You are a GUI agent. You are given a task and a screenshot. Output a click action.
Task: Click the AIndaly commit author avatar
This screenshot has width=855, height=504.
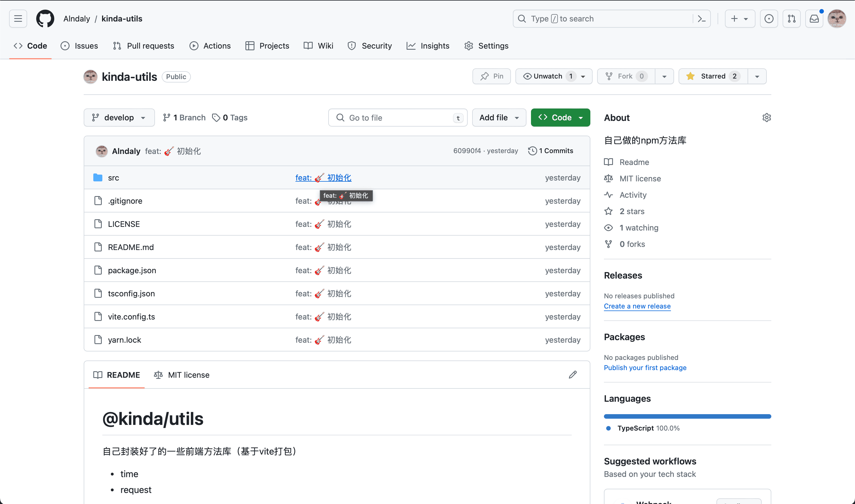coord(102,151)
